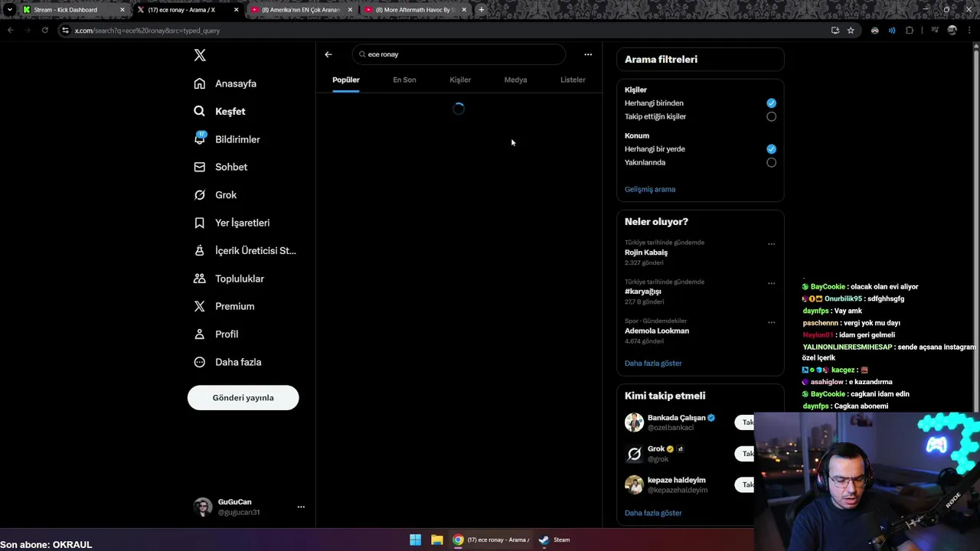Viewport: 980px width, 551px height.
Task: Click back arrow beside search box
Action: [x=328, y=54]
